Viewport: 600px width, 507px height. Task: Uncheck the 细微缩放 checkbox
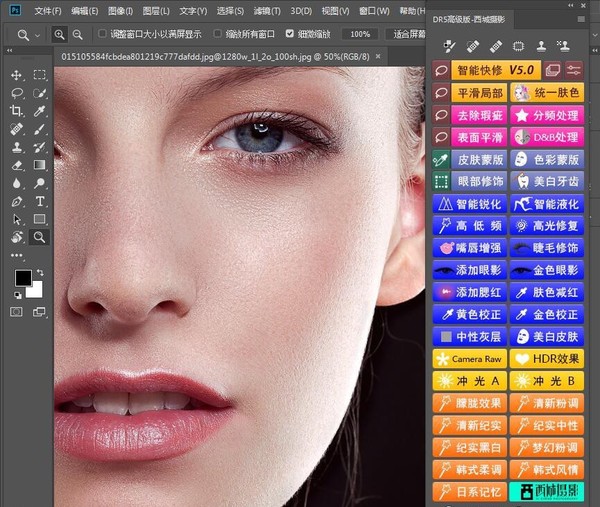pyautogui.click(x=291, y=34)
